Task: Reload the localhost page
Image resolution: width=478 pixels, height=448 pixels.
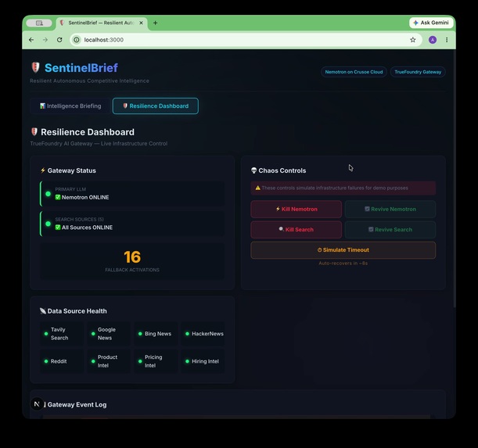Action: 59,40
